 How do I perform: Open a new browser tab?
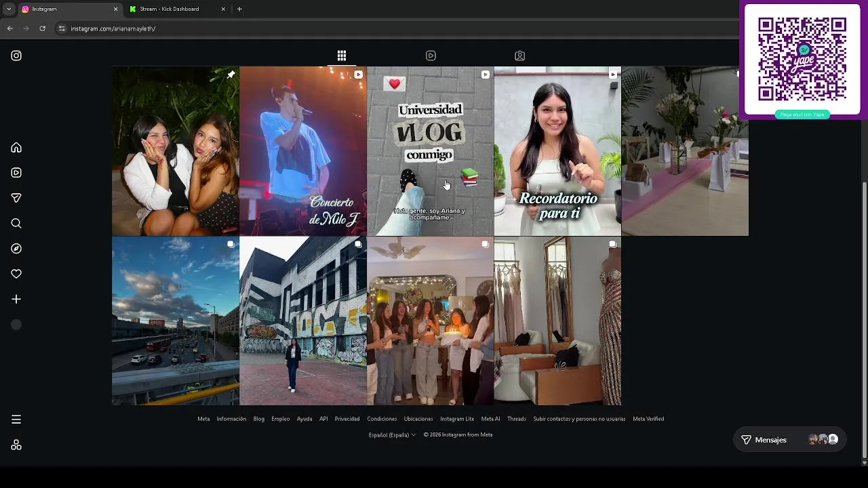click(239, 9)
